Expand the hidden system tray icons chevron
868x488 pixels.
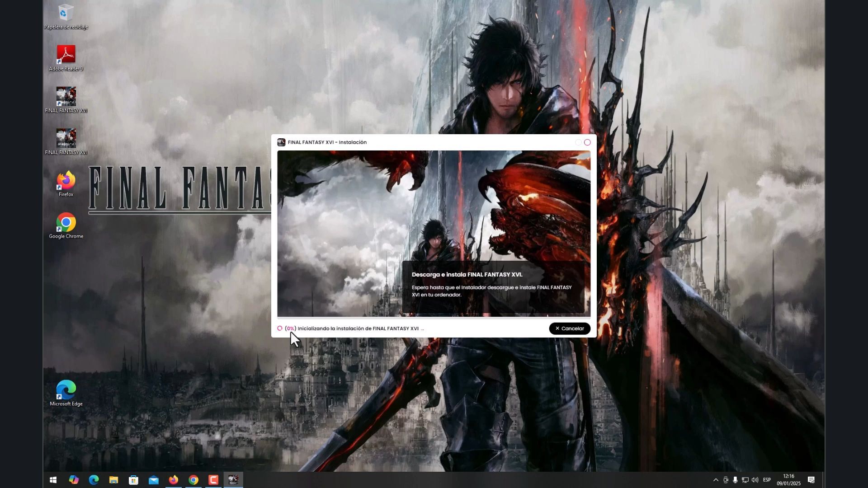tap(716, 480)
